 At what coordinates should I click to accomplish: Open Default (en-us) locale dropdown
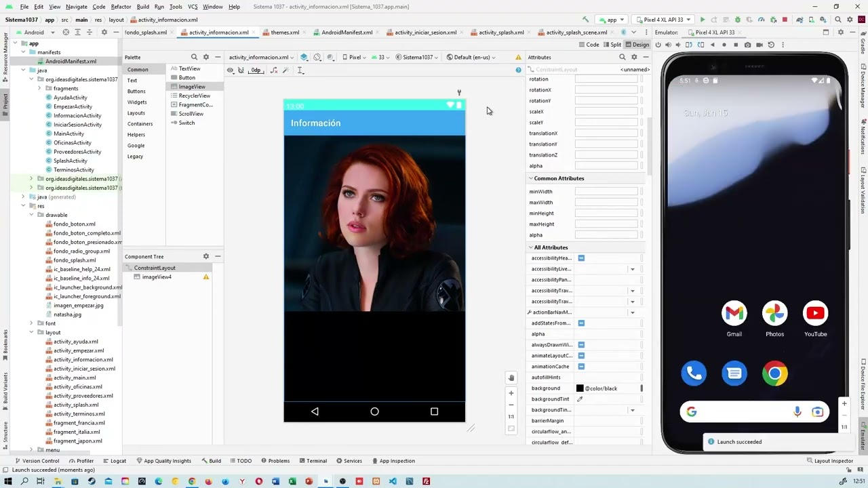471,57
